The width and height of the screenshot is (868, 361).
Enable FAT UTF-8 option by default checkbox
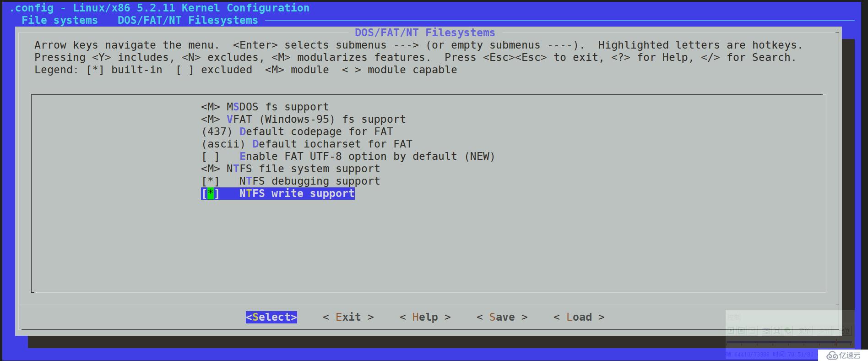pyautogui.click(x=348, y=156)
